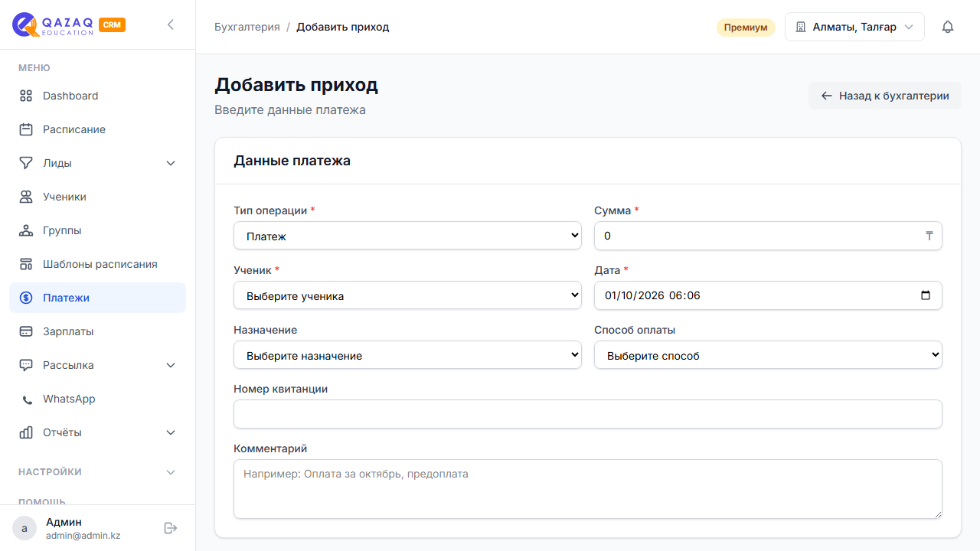Expand the Отчёты submenu chevron
The width and height of the screenshot is (980, 551).
pos(171,432)
